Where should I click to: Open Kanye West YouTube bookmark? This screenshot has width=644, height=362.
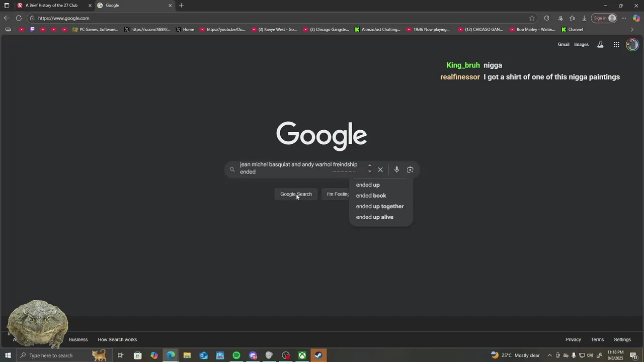[x=274, y=30]
